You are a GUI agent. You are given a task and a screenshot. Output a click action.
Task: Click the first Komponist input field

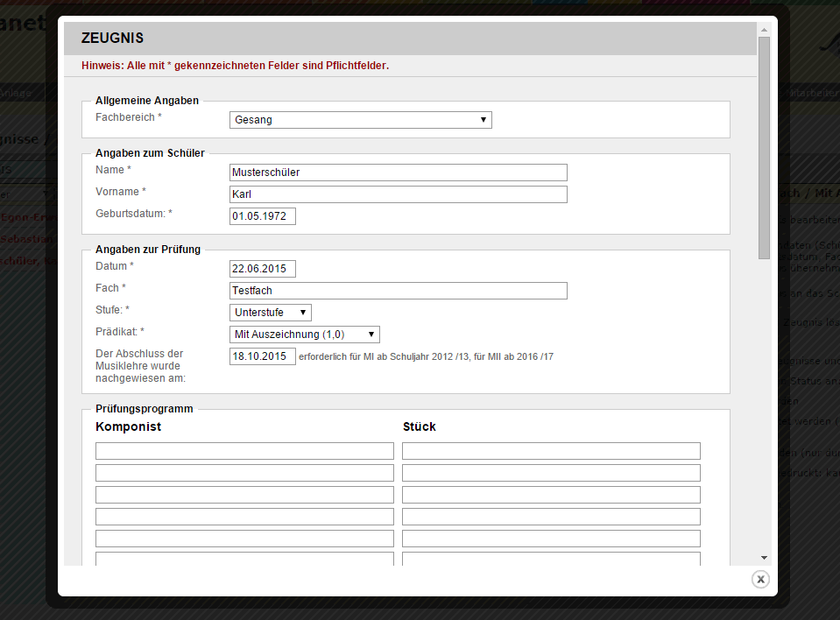(245, 451)
